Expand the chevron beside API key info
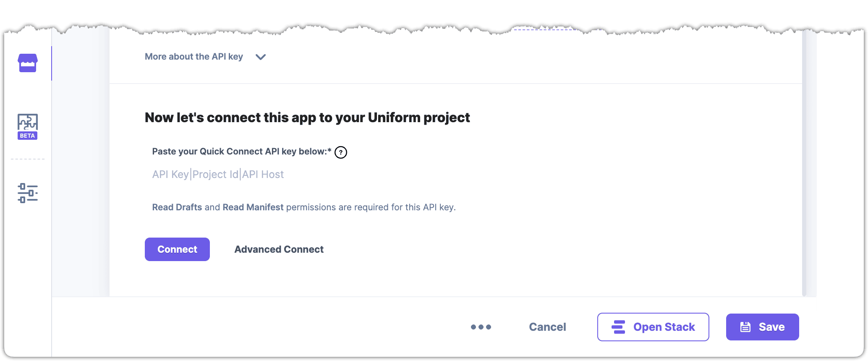868x361 pixels. 261,57
